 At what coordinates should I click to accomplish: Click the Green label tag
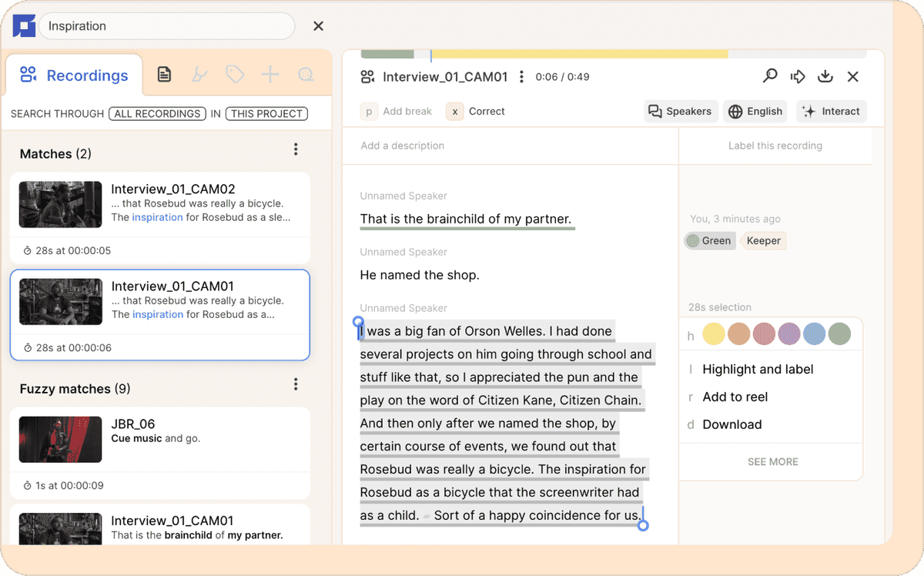point(709,240)
